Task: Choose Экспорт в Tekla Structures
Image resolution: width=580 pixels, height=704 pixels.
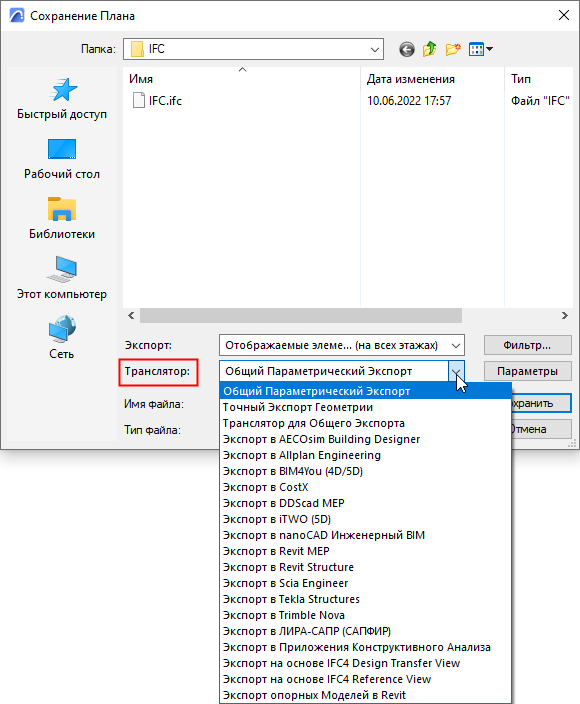Action: pyautogui.click(x=365, y=599)
